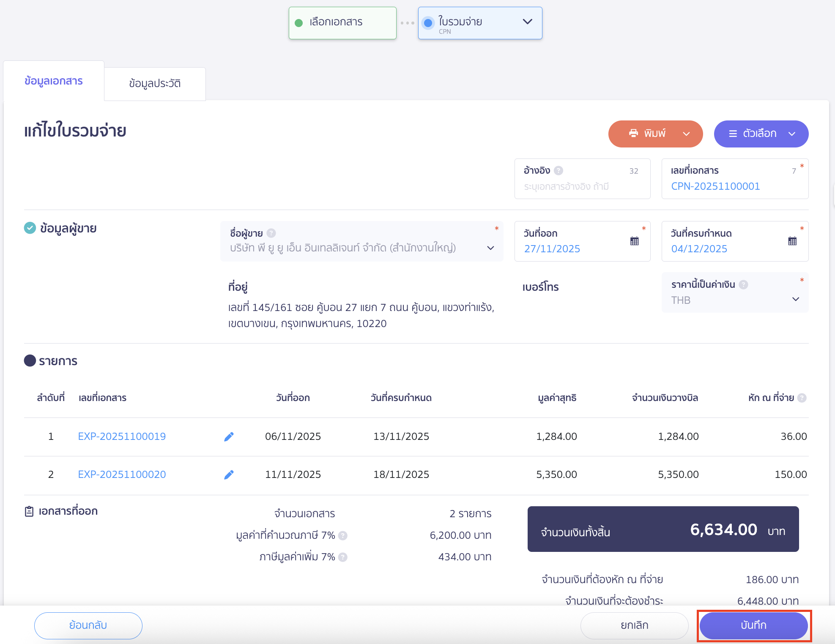This screenshot has width=835, height=644.
Task: Expand the ใบรวมจ่าย CPN step dropdown
Action: (527, 22)
